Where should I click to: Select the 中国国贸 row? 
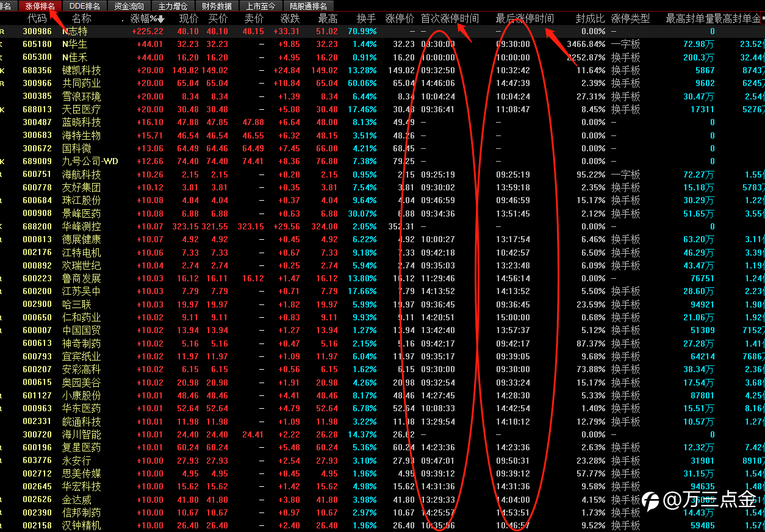pos(382,330)
